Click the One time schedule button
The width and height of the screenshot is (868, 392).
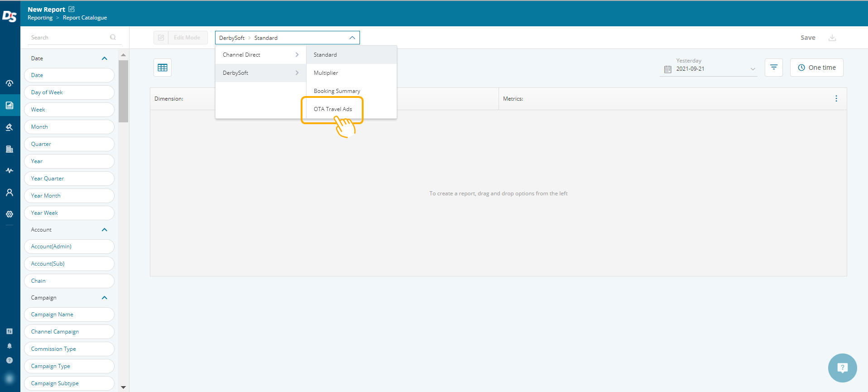point(817,68)
